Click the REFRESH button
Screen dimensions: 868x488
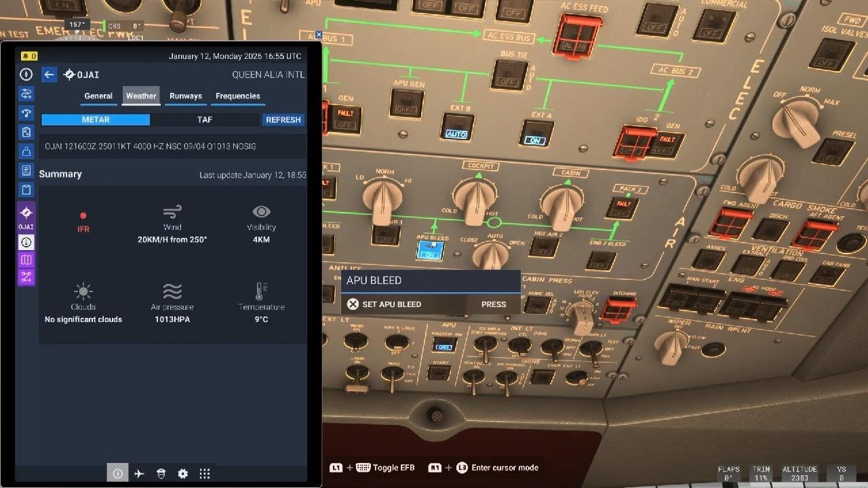click(283, 120)
